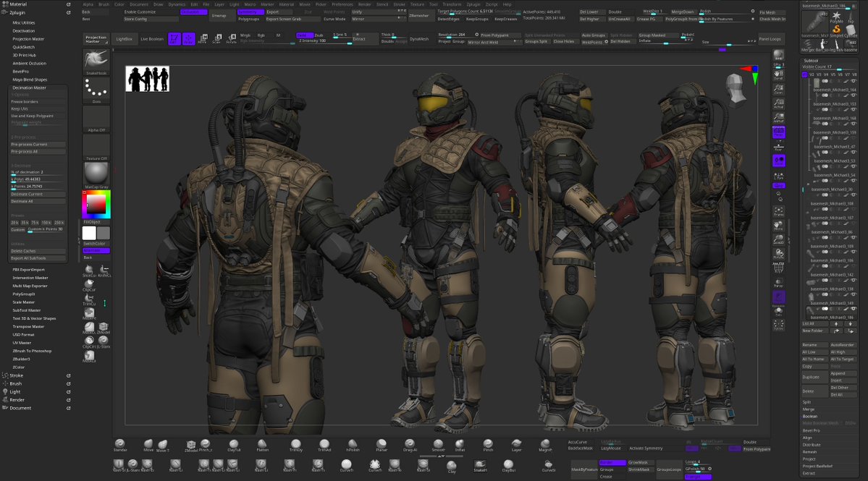The height and width of the screenshot is (481, 868).
Task: Click the character silhouette thumbnail
Action: (147, 79)
